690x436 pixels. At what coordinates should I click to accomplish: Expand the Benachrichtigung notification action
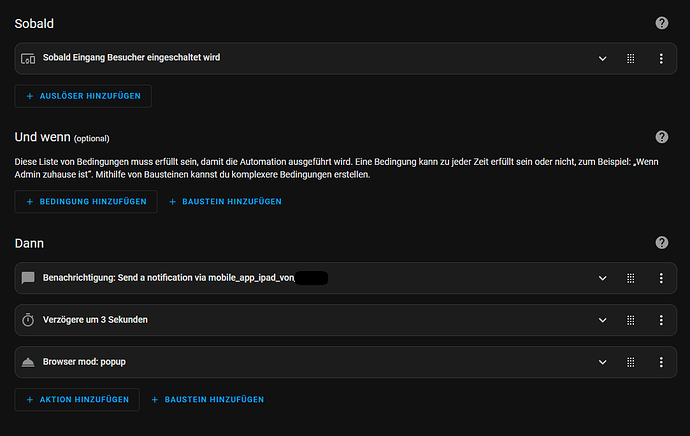coord(602,278)
